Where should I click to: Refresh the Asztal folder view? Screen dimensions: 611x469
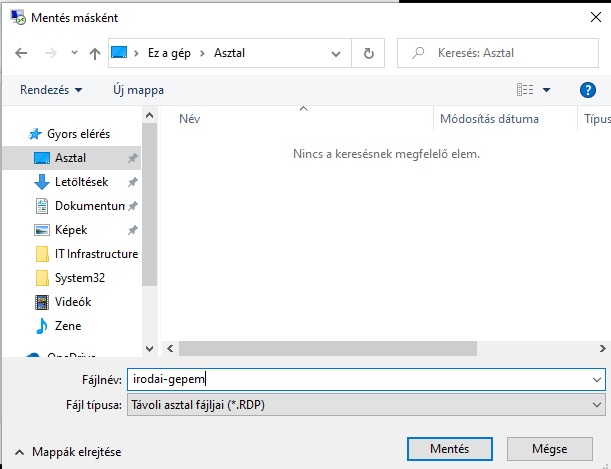click(369, 53)
